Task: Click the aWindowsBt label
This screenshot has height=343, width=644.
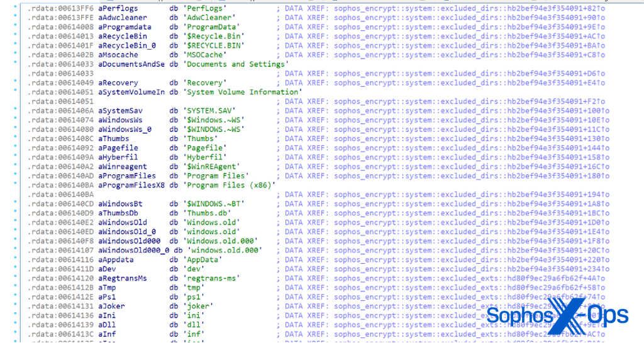Action: click(120, 204)
